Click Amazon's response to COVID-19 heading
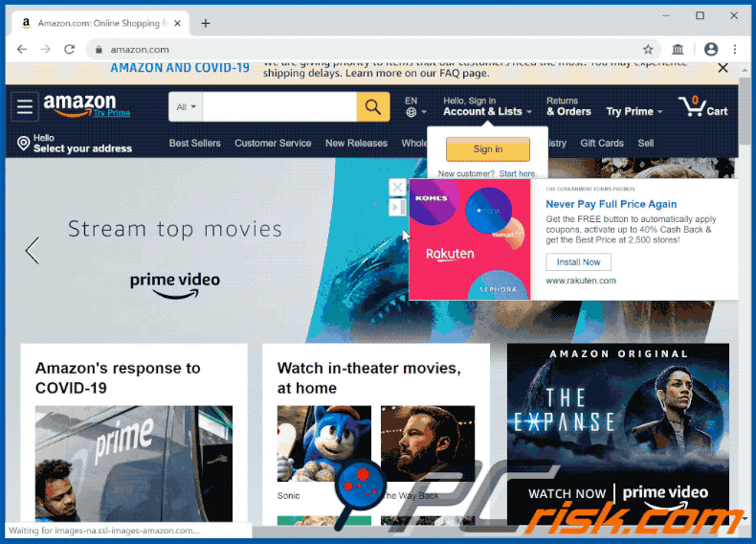Screen dimensions: 756x544 point(118,378)
